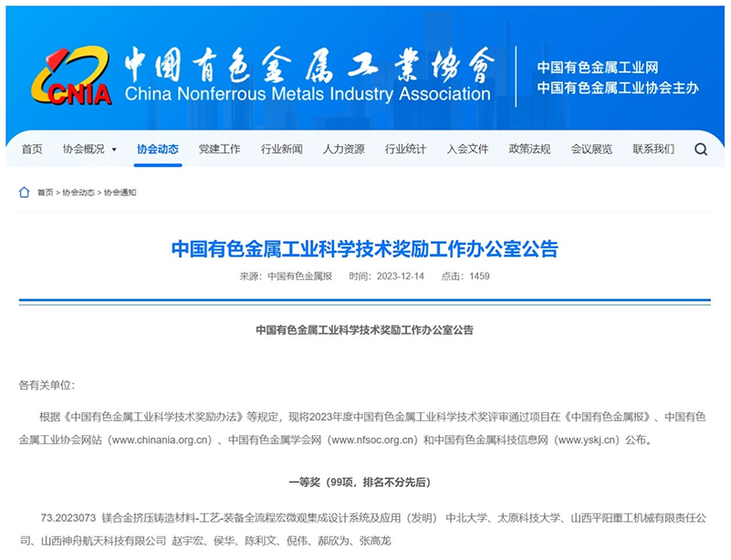This screenshot has width=731, height=560.
Task: Click 中国有色金属工业协会主办 header text
Action: click(x=618, y=88)
